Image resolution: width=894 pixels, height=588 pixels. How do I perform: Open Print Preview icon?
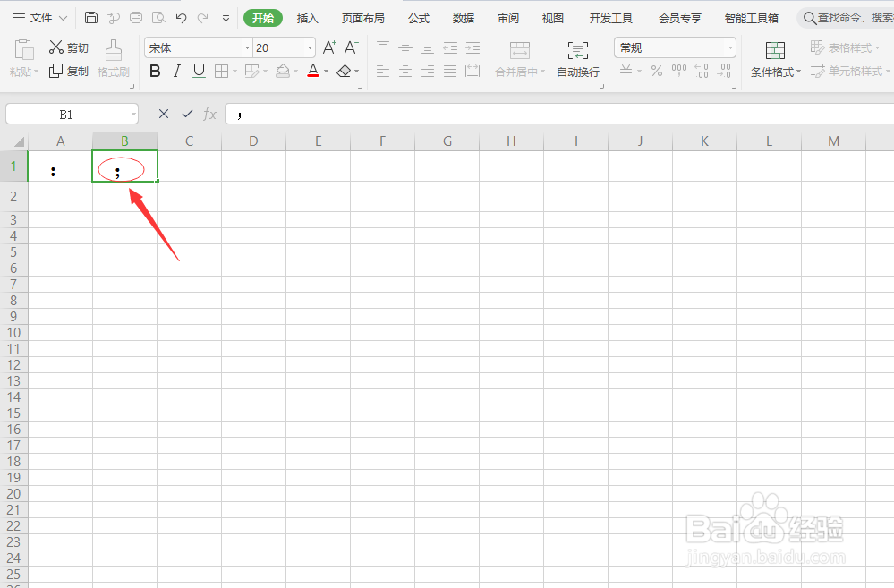(158, 18)
